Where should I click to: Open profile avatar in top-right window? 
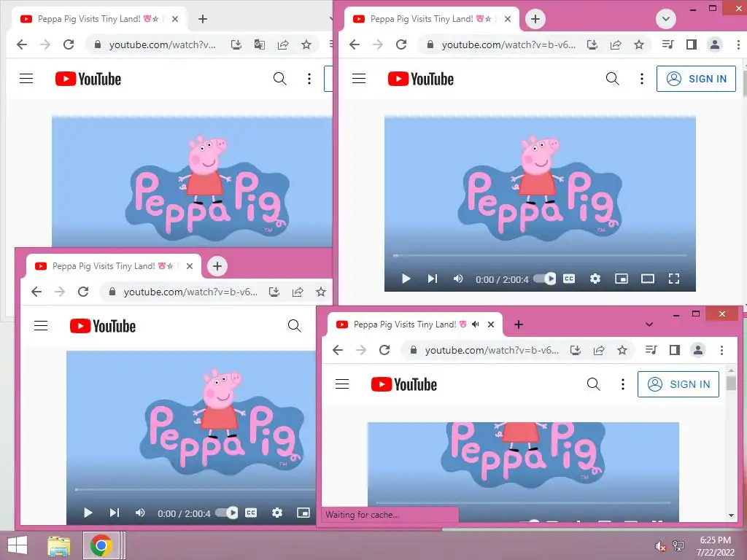(715, 44)
